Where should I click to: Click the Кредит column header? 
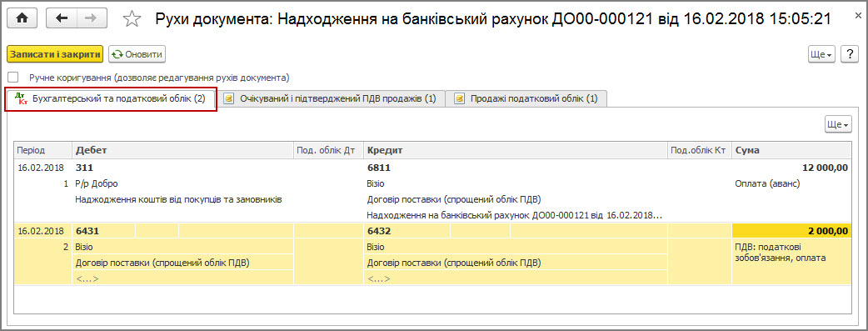(x=516, y=150)
